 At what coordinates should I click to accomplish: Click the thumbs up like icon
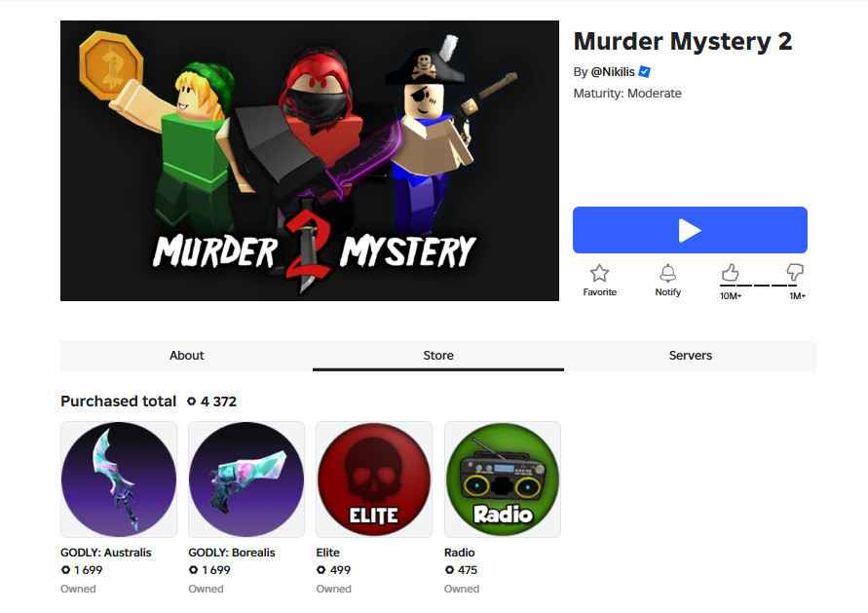[731, 273]
